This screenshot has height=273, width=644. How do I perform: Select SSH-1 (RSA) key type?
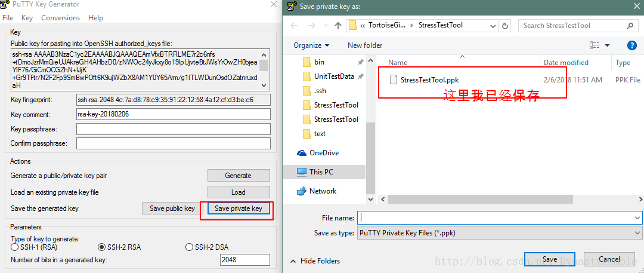click(x=34, y=247)
